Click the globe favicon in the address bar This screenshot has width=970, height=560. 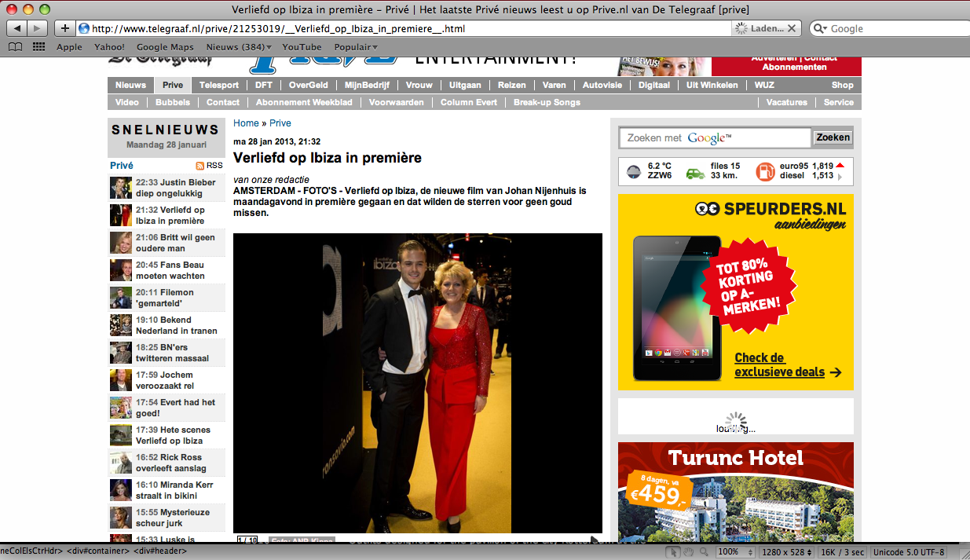[84, 28]
